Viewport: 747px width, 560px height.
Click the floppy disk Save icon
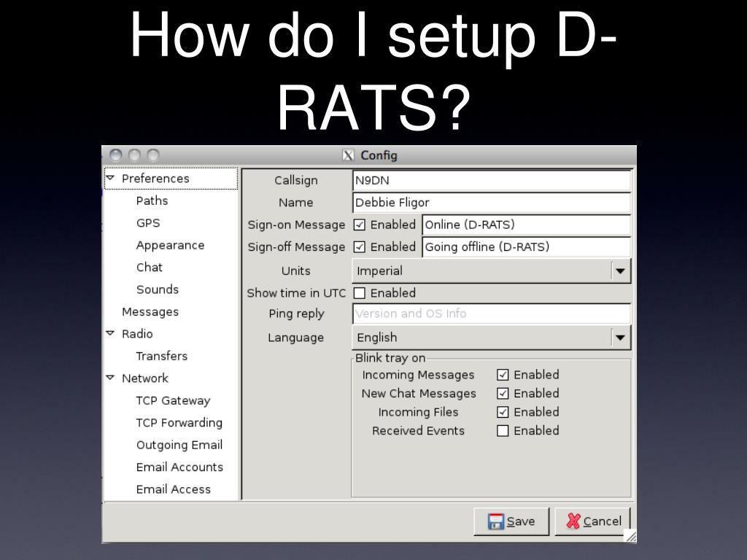pyautogui.click(x=495, y=521)
